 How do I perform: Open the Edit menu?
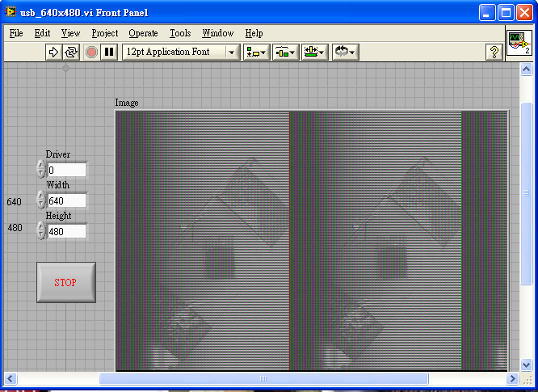[42, 33]
